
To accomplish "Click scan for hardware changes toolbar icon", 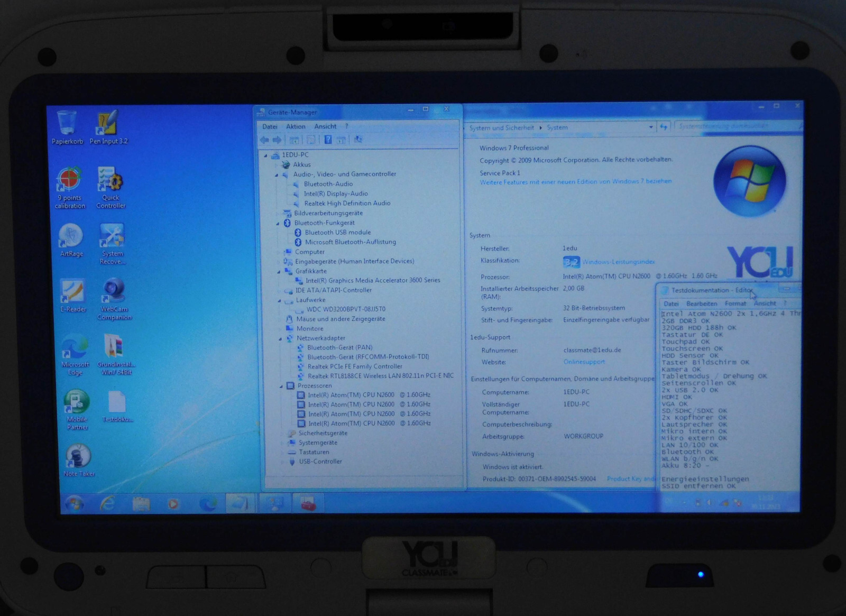I will pyautogui.click(x=358, y=140).
